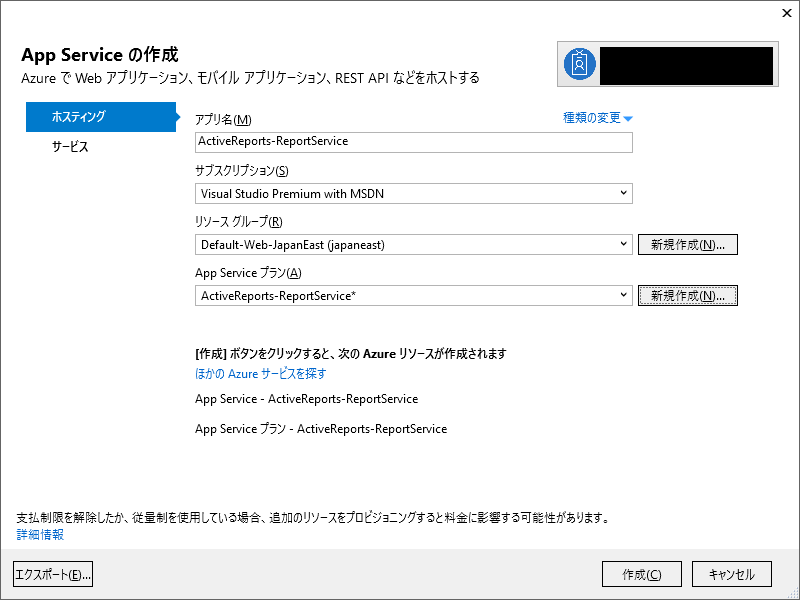800x600 pixels.
Task: Click the アプリ名 input field
Action: coord(414,142)
